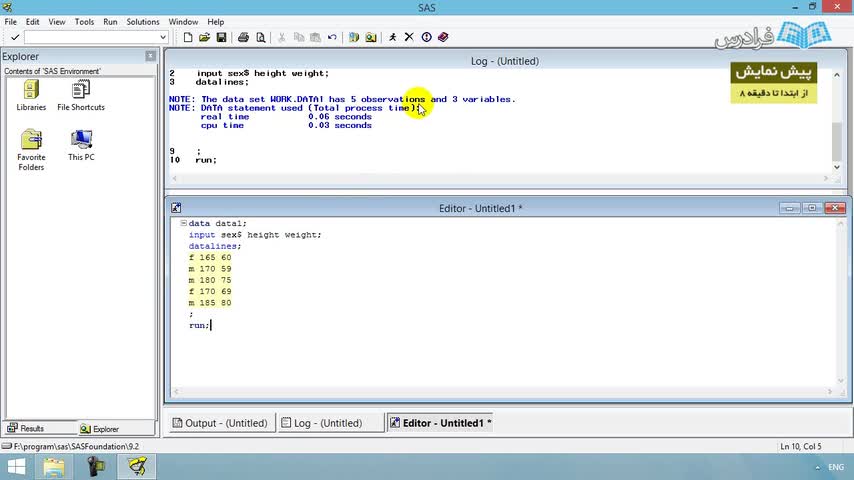
Task: Run the program with the running man icon
Action: pos(392,37)
